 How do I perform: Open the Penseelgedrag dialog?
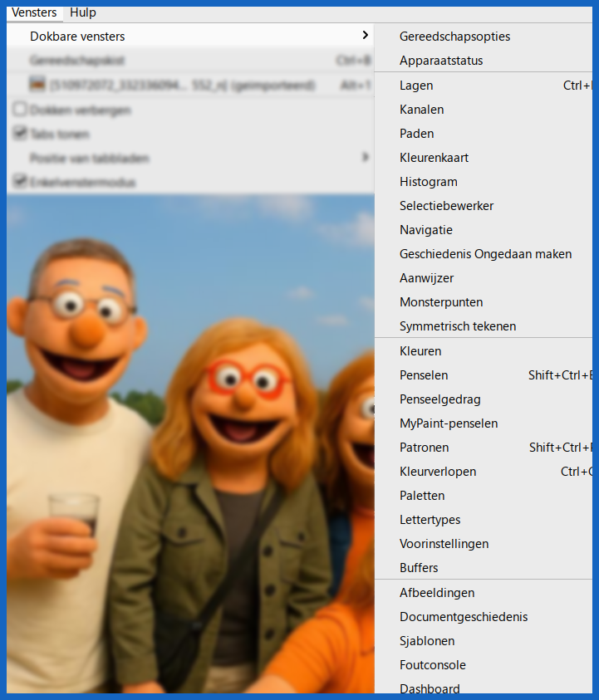pyautogui.click(x=484, y=399)
